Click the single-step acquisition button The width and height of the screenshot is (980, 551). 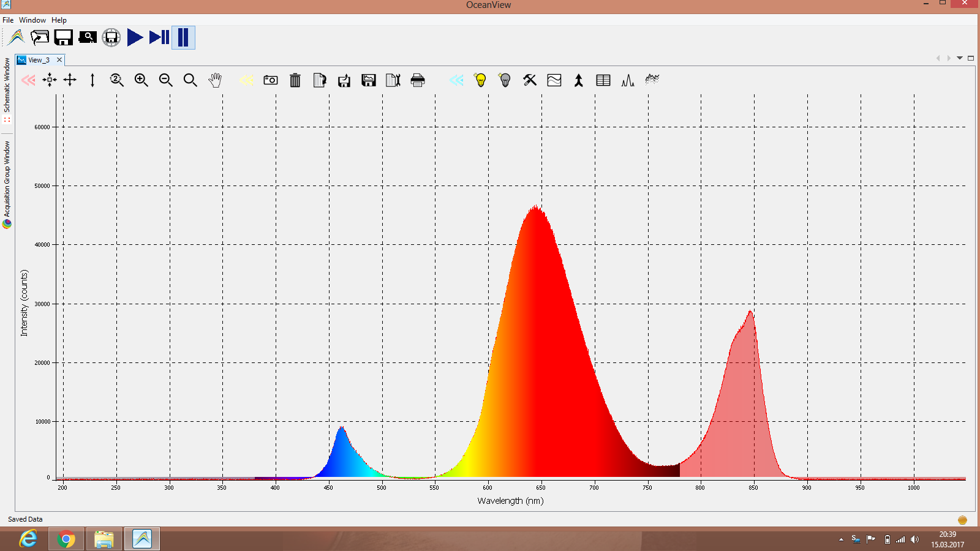tap(159, 37)
